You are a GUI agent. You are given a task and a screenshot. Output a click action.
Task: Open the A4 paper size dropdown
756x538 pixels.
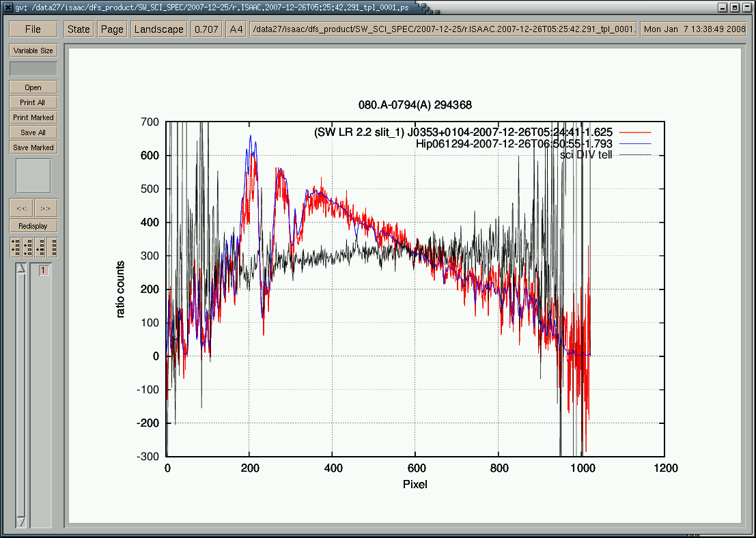236,29
